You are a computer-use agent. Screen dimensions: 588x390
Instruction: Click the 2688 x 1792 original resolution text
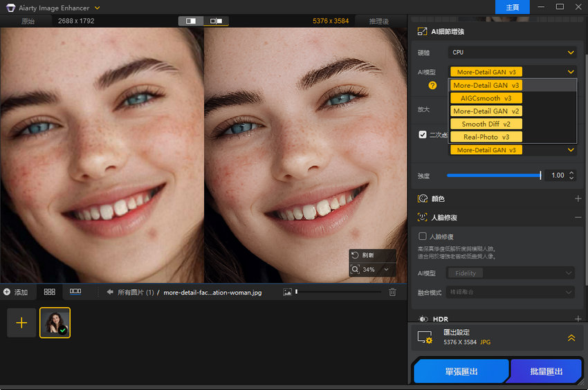[76, 21]
